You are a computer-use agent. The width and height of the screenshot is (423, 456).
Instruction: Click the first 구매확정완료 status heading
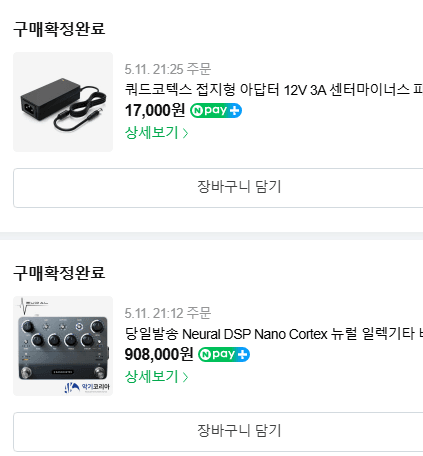[59, 29]
